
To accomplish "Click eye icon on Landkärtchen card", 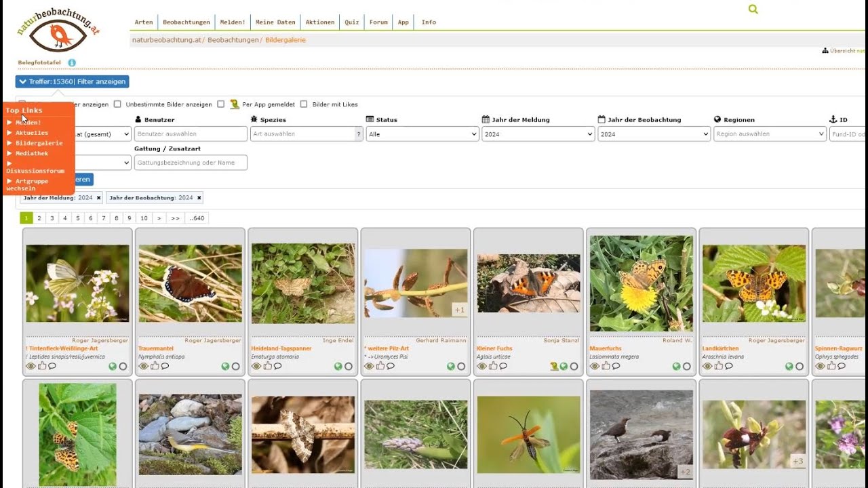I will tap(707, 366).
